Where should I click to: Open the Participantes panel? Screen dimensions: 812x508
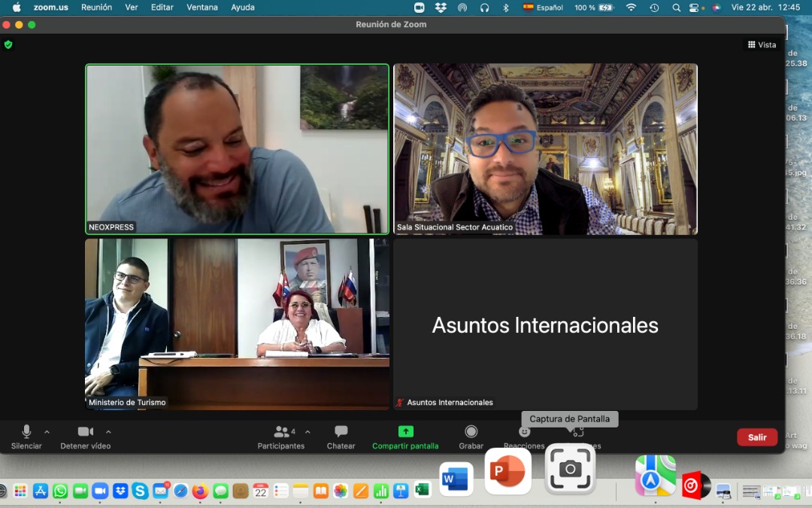281,437
